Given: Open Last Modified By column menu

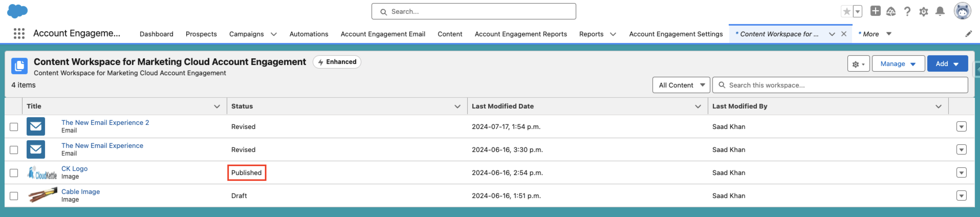Looking at the screenshot, I should pyautogui.click(x=939, y=107).
